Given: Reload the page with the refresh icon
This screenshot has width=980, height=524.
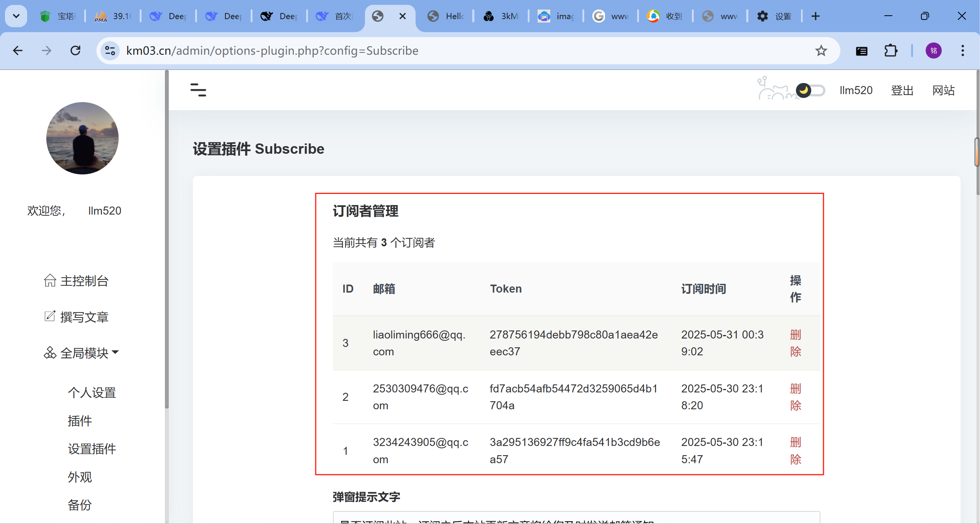Looking at the screenshot, I should [75, 50].
